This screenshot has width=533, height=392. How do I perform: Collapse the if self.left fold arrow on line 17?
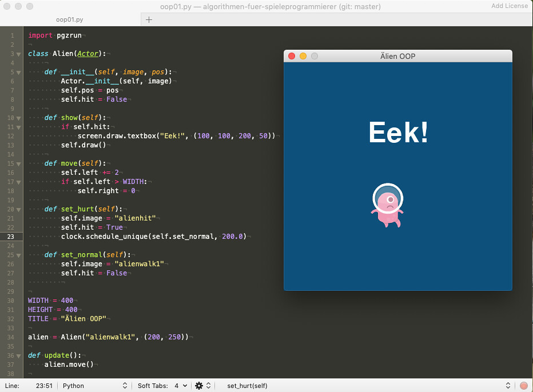coord(19,182)
